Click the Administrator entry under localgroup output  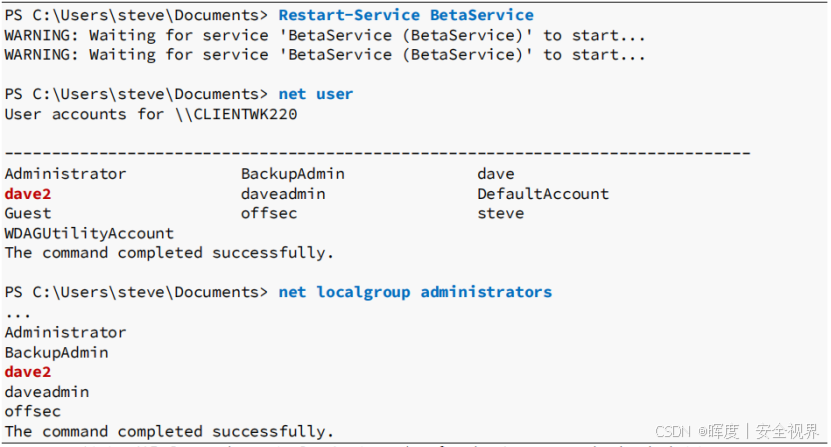tap(66, 332)
